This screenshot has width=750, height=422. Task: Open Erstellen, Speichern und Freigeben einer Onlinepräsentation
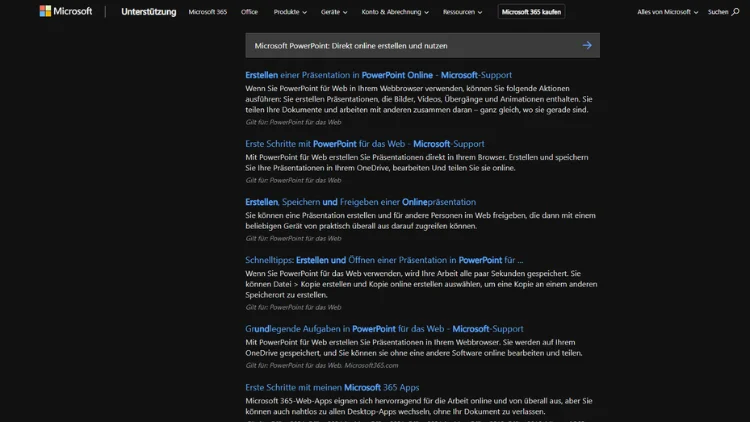(360, 202)
